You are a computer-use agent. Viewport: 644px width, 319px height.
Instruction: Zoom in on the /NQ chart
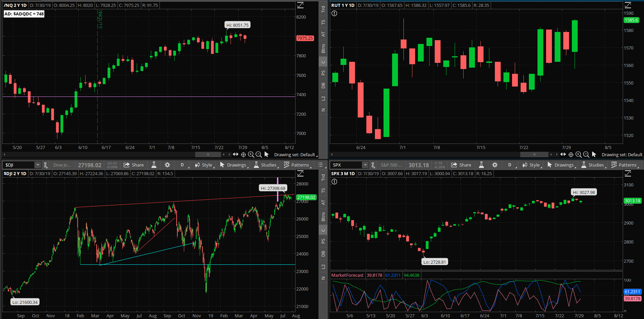(251, 155)
